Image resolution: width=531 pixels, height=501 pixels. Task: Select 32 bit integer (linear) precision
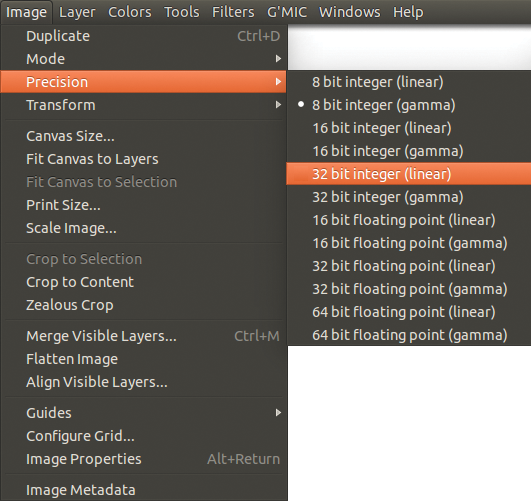pos(409,174)
